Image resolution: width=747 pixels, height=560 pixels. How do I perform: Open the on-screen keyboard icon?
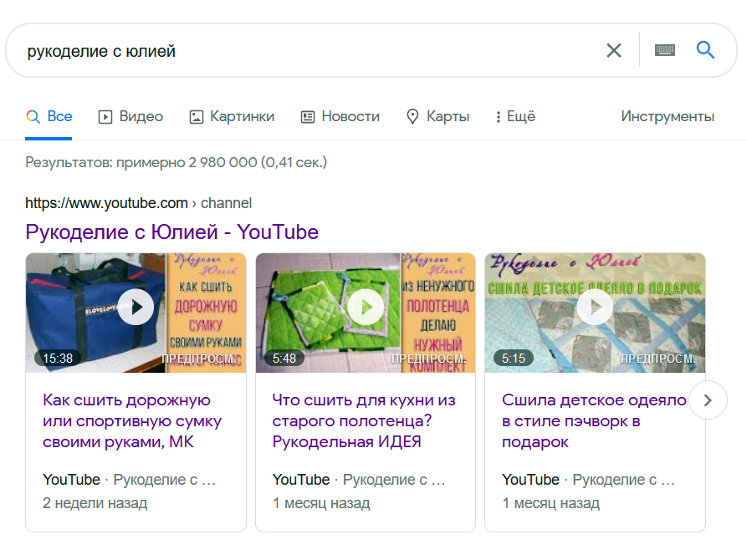[x=664, y=50]
